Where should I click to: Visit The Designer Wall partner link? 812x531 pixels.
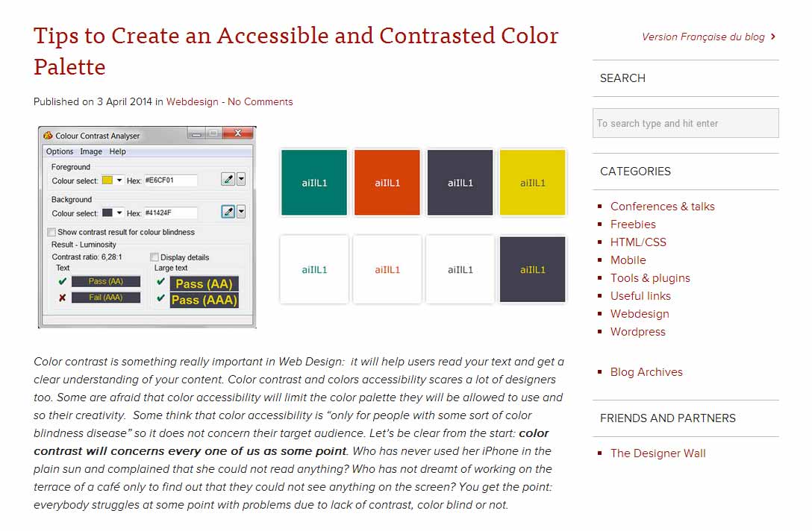tap(658, 453)
